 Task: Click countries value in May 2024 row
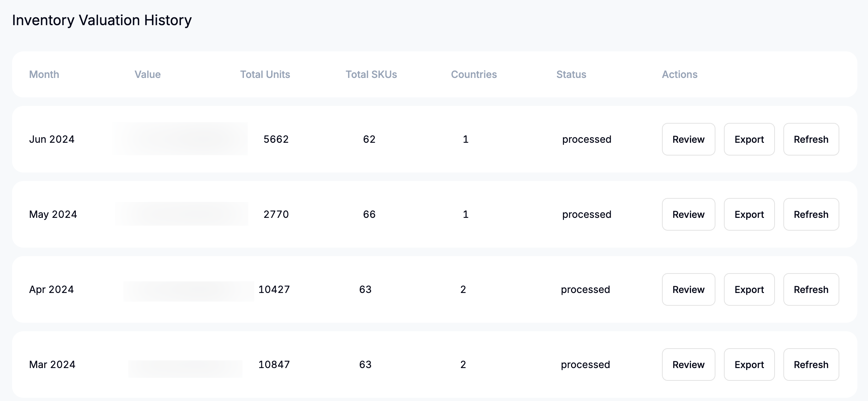coord(466,214)
